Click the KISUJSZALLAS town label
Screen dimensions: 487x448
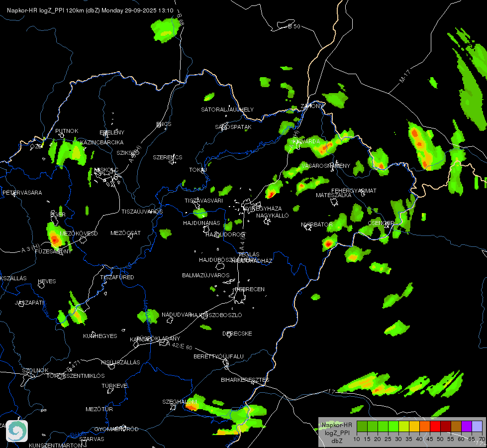tap(120, 362)
